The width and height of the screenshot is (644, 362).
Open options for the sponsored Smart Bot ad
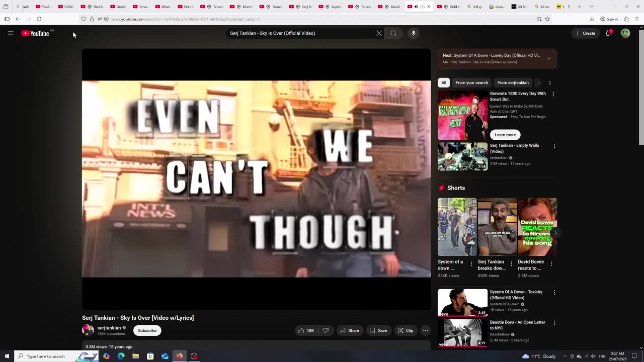click(553, 94)
